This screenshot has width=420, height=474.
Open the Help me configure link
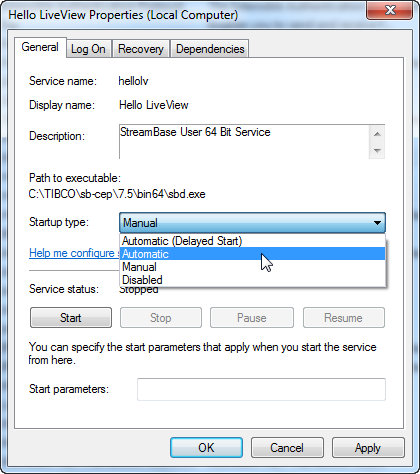click(x=74, y=253)
